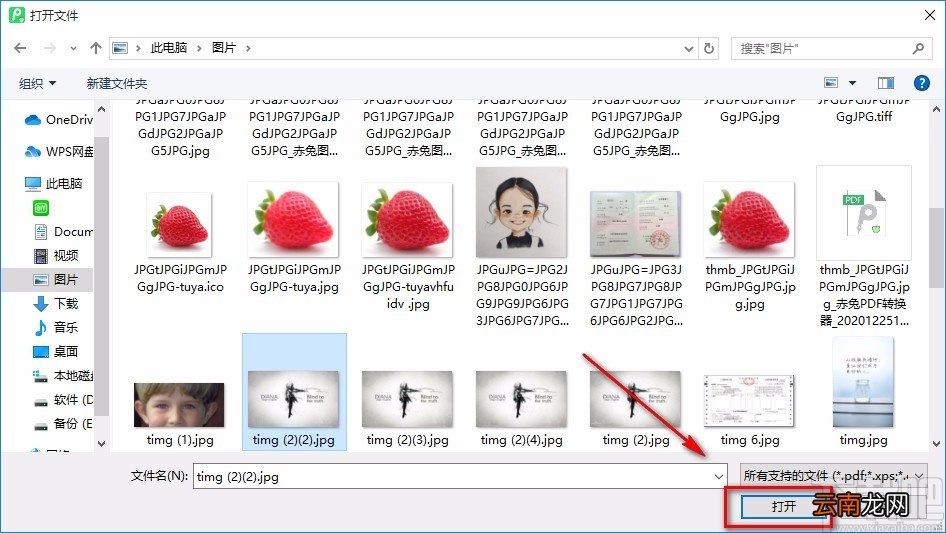The image size is (946, 533).
Task: Select the license booklet photo thumbnail
Action: (635, 224)
